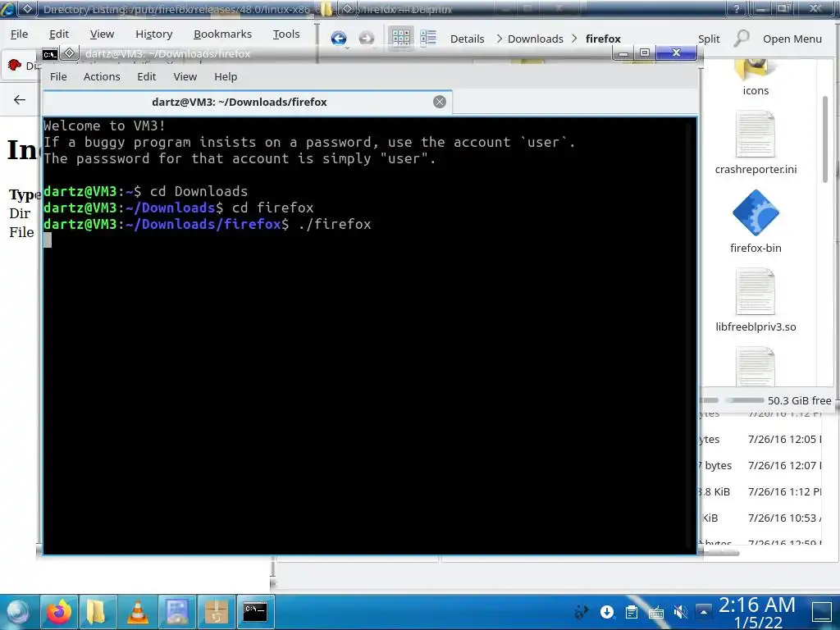Open package archive app in taskbar
Screen dimensions: 840x630
217,611
